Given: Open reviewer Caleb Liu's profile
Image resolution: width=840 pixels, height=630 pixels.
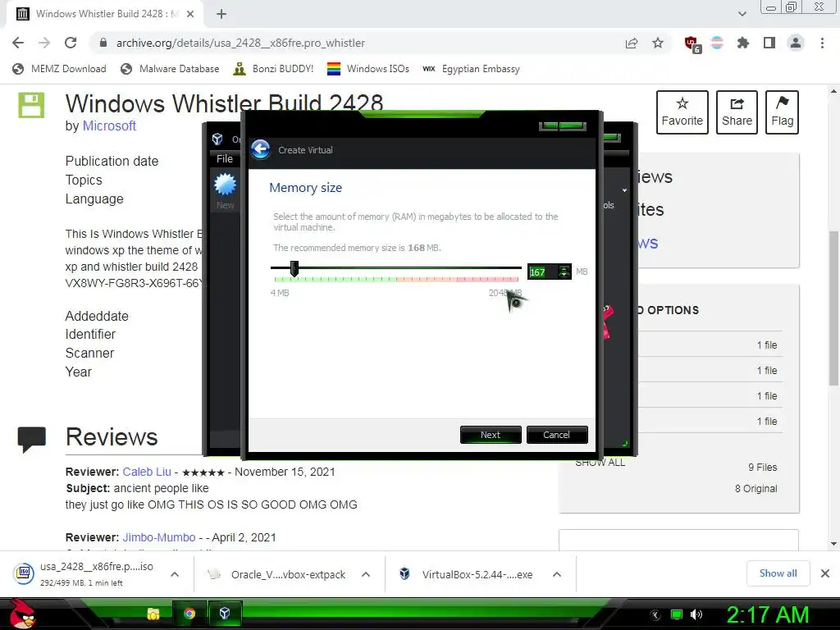Looking at the screenshot, I should [x=147, y=472].
